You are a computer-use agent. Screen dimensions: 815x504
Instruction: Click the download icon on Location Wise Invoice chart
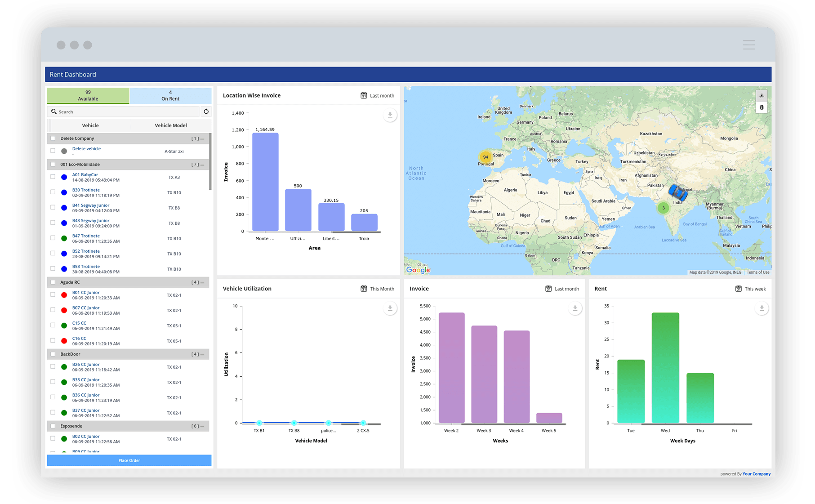click(390, 115)
